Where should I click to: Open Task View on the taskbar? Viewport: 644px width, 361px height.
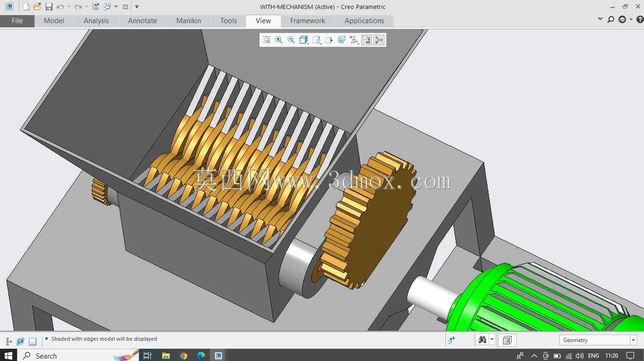147,355
